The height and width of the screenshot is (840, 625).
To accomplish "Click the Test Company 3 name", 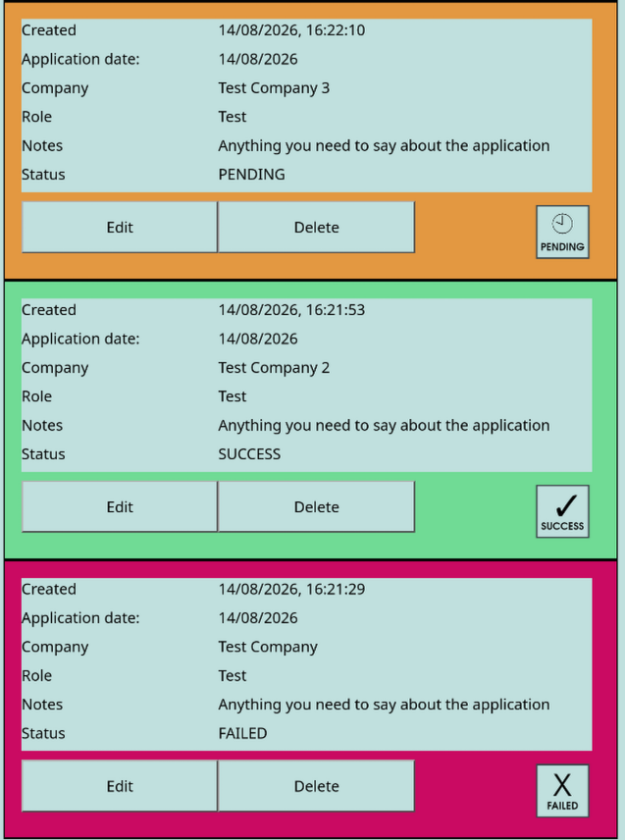I will [x=274, y=88].
